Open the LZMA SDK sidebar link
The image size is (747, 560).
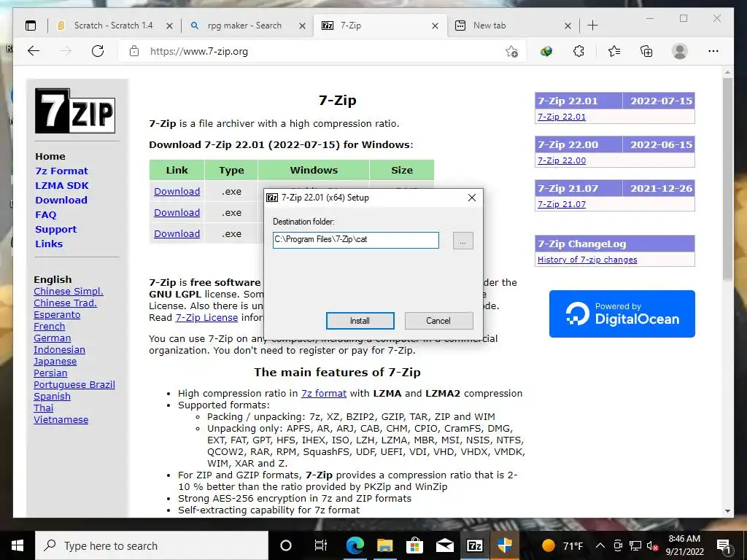[x=62, y=186]
